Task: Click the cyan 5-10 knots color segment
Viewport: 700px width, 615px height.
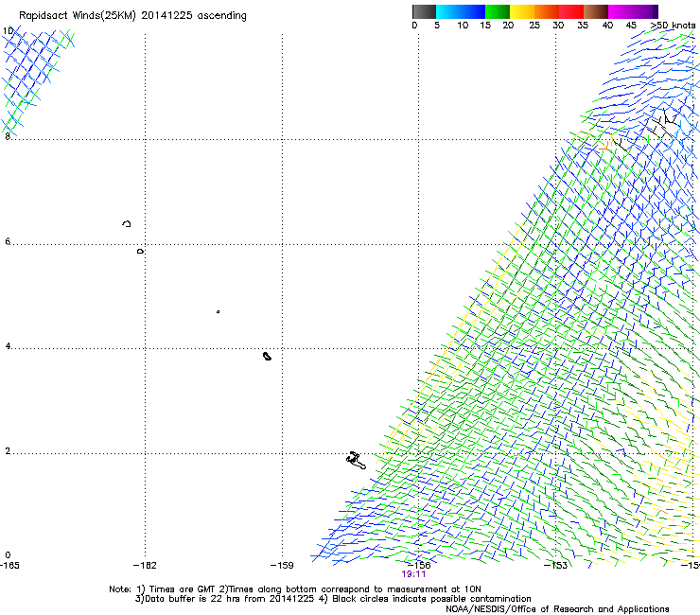Action: tap(448, 11)
